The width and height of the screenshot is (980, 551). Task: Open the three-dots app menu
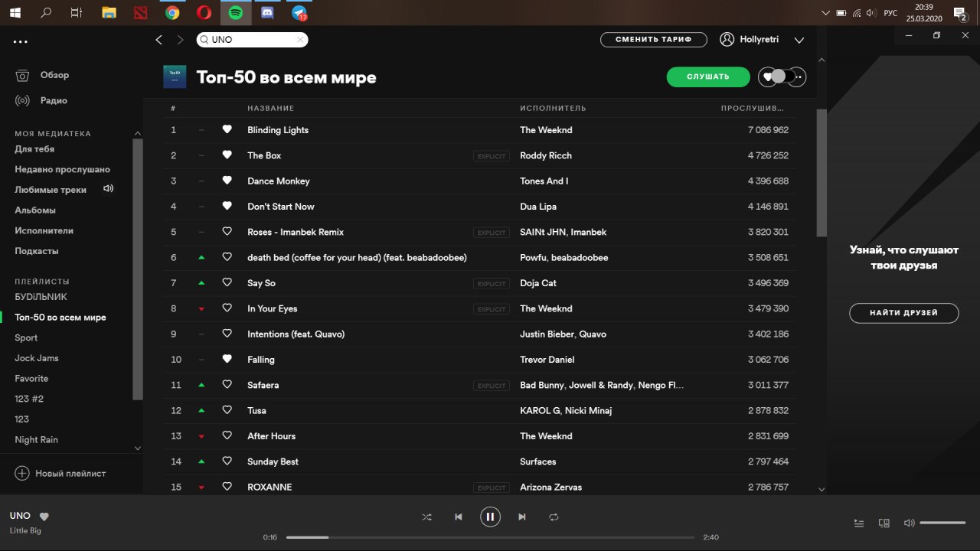point(20,42)
